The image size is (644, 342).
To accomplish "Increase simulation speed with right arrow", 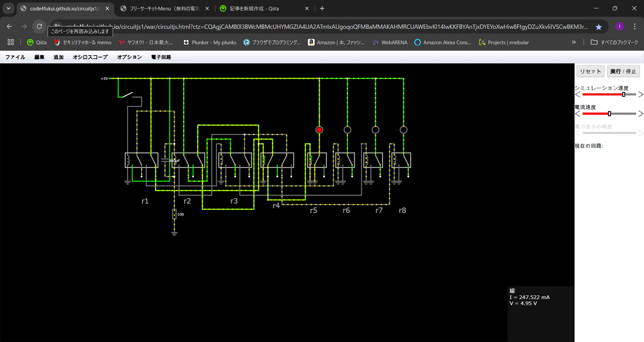I will 641,95.
